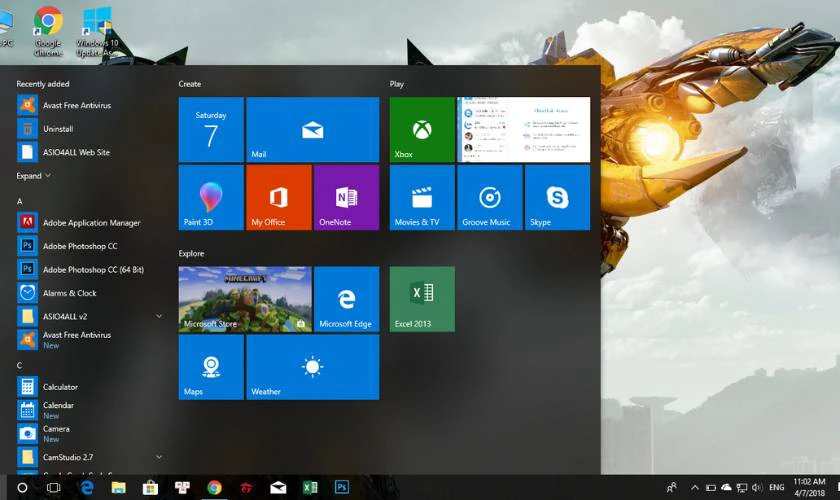
Task: Launch the Xbox tile
Action: point(422,130)
